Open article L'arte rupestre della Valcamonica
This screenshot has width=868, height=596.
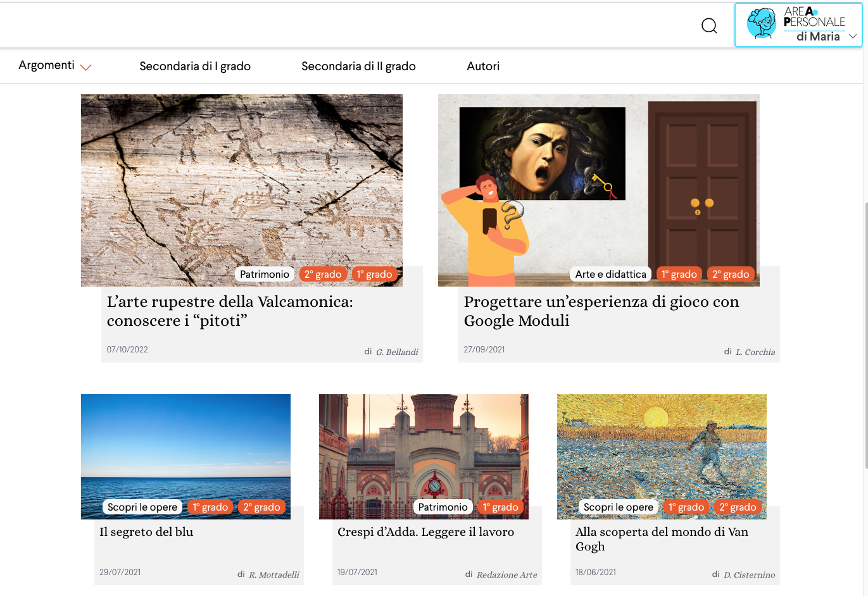[x=230, y=311]
